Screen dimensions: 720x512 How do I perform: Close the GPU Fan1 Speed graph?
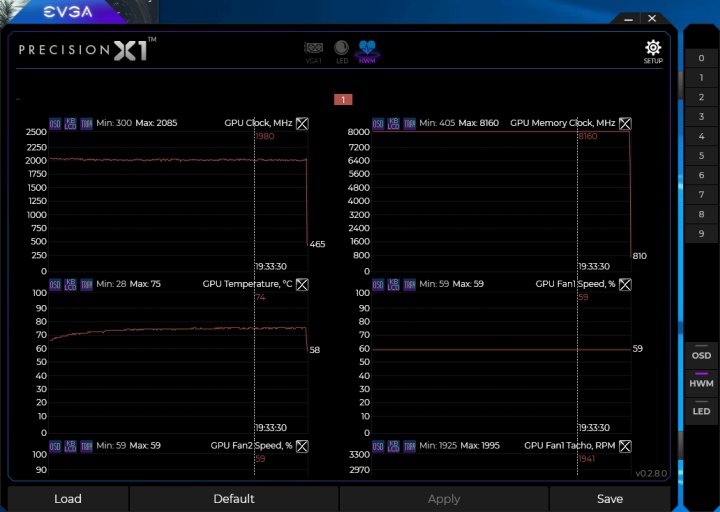pos(625,285)
